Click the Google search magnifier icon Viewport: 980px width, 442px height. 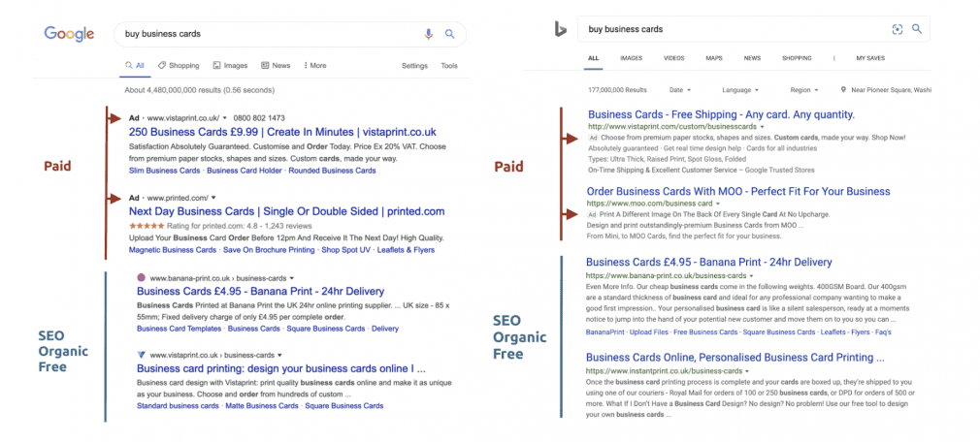click(450, 34)
